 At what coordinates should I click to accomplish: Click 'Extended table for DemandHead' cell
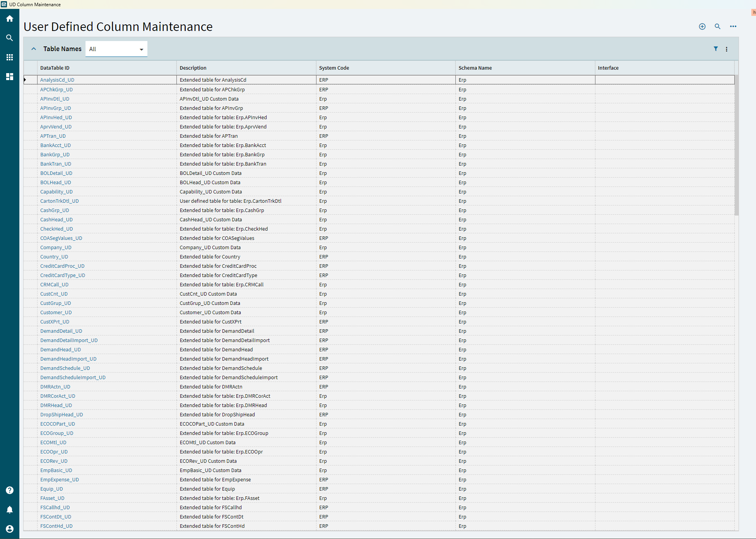click(x=246, y=349)
